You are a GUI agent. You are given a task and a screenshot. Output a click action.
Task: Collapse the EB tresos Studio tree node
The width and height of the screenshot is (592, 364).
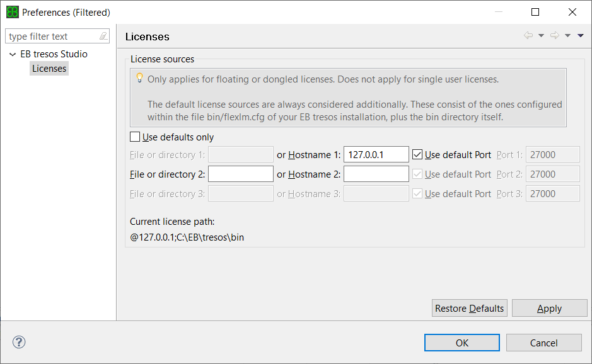pyautogui.click(x=13, y=54)
